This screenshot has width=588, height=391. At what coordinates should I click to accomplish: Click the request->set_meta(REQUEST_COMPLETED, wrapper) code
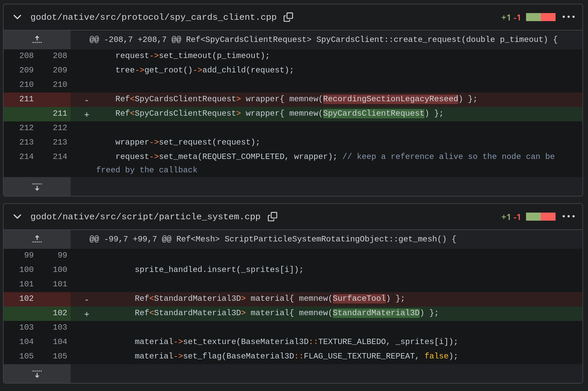pos(226,156)
